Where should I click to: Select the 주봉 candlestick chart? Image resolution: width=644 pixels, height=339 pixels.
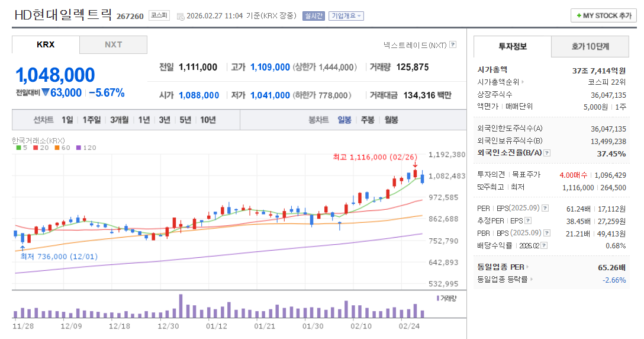pos(368,120)
